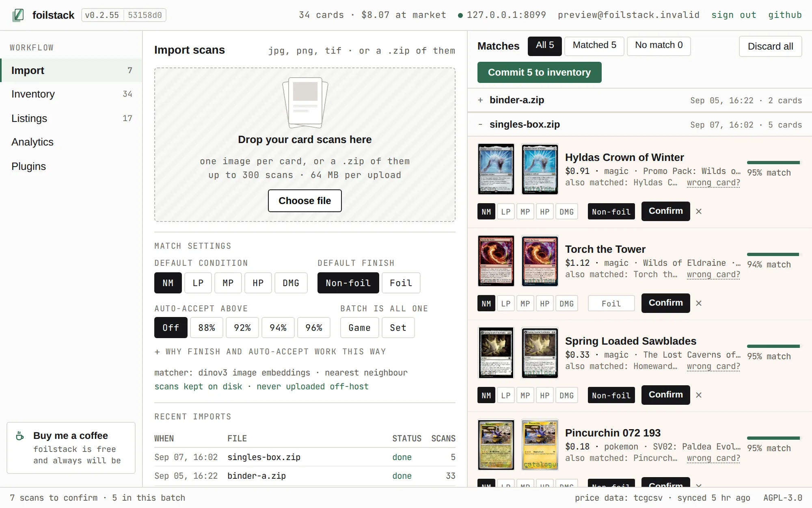Dismiss the Spring Loaded Sawblades match
The width and height of the screenshot is (812, 508).
[x=699, y=395]
